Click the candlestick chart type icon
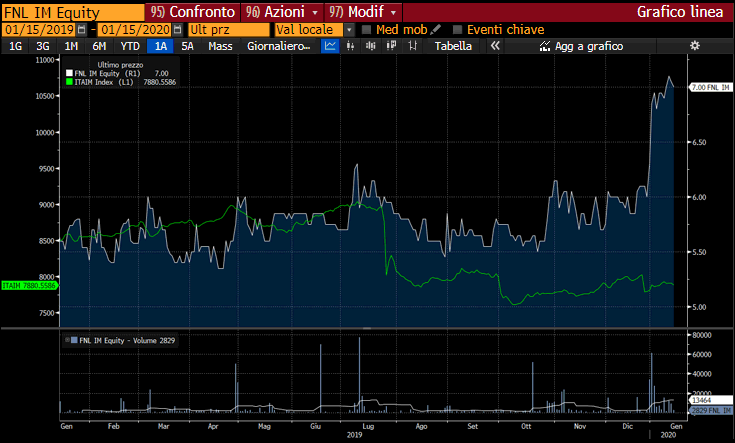 (x=370, y=46)
